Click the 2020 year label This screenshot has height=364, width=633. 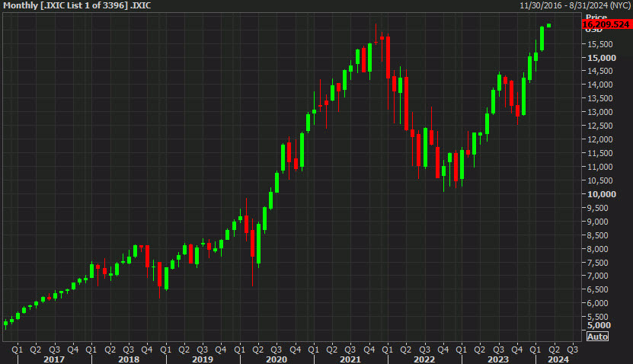click(x=277, y=359)
